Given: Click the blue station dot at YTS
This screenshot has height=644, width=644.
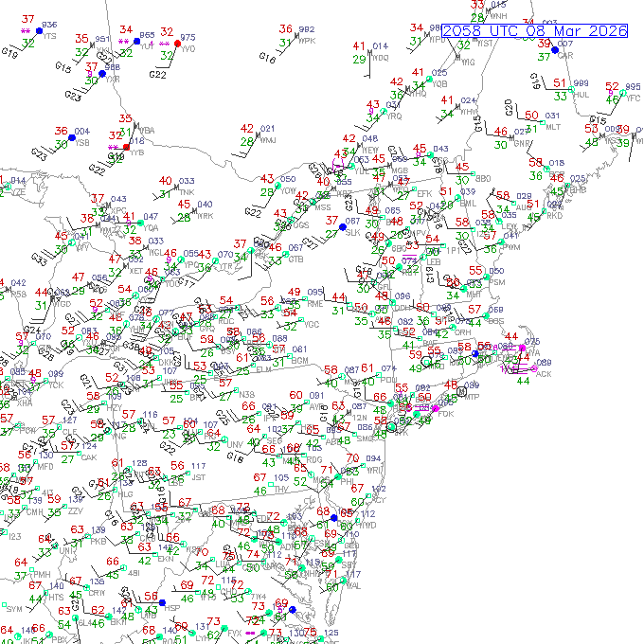Looking at the screenshot, I should 40,31.
